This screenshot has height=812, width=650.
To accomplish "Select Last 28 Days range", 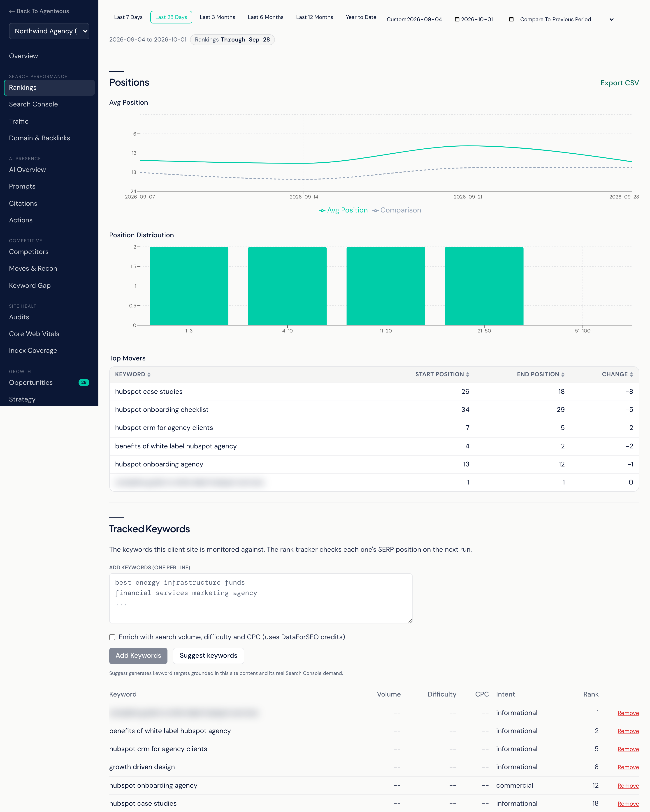I will click(x=171, y=17).
